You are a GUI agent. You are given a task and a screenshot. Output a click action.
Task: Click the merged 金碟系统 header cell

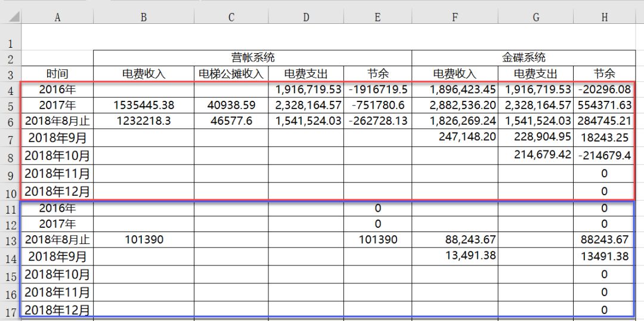523,58
